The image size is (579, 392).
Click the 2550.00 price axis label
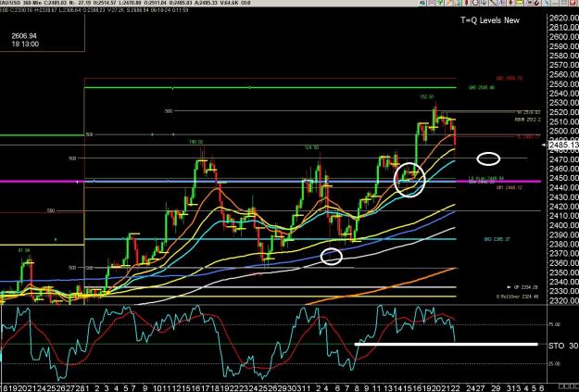pos(564,84)
